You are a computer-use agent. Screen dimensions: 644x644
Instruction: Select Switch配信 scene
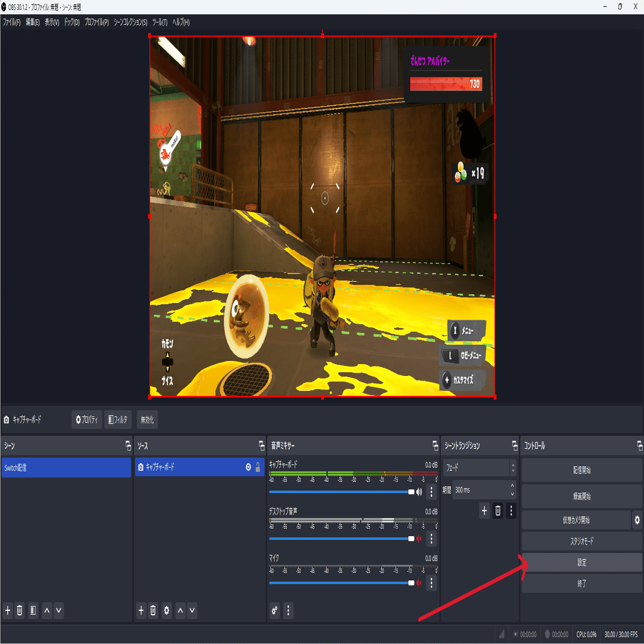(66, 468)
